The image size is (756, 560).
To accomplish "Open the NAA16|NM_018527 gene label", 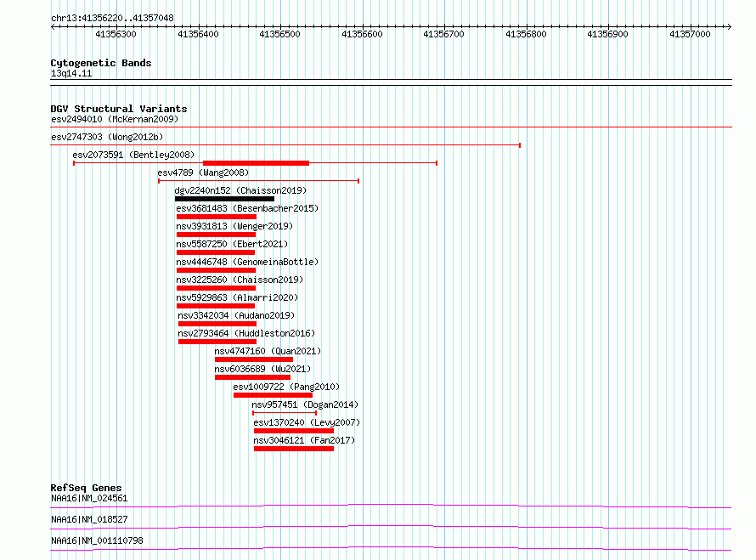I will tap(89, 519).
